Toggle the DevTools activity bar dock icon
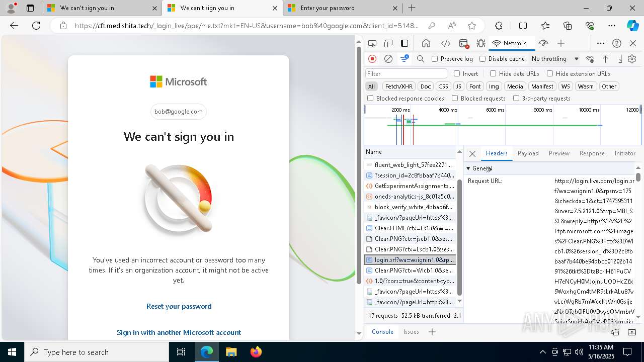The image size is (644, 362). 405,43
